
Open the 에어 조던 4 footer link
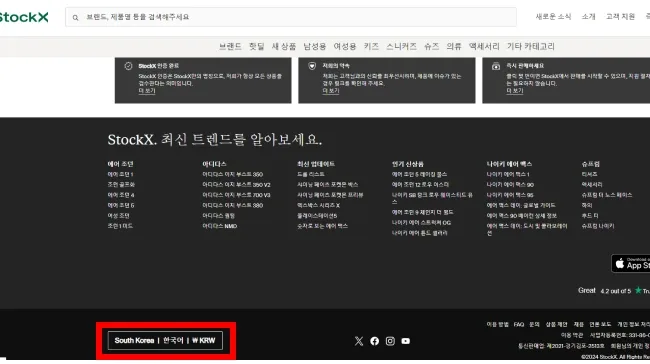click(121, 195)
